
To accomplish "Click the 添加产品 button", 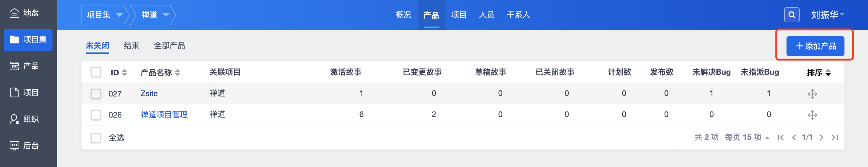I will tap(815, 46).
